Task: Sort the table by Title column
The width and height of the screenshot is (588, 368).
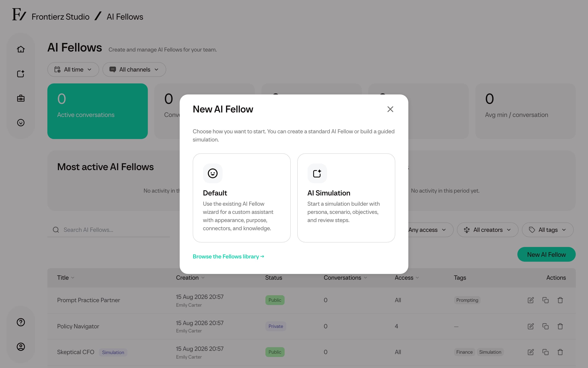Action: 66,278
